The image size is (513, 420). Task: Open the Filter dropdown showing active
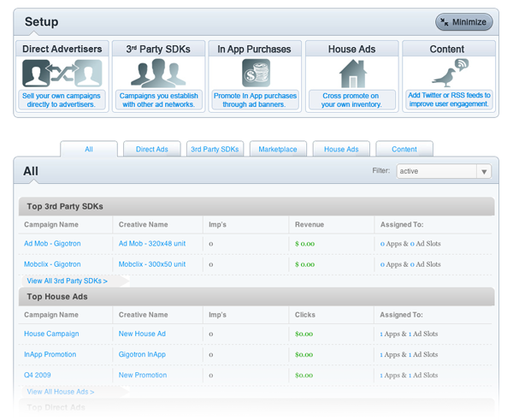click(444, 171)
